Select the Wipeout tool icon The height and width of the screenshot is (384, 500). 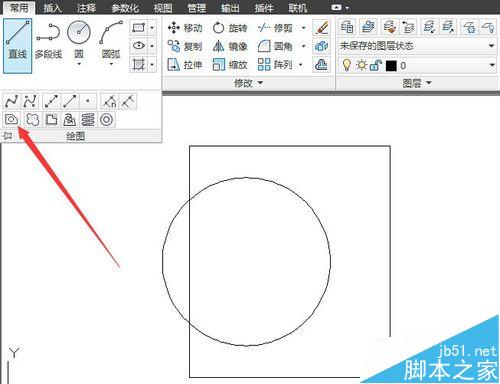pyautogui.click(x=51, y=119)
